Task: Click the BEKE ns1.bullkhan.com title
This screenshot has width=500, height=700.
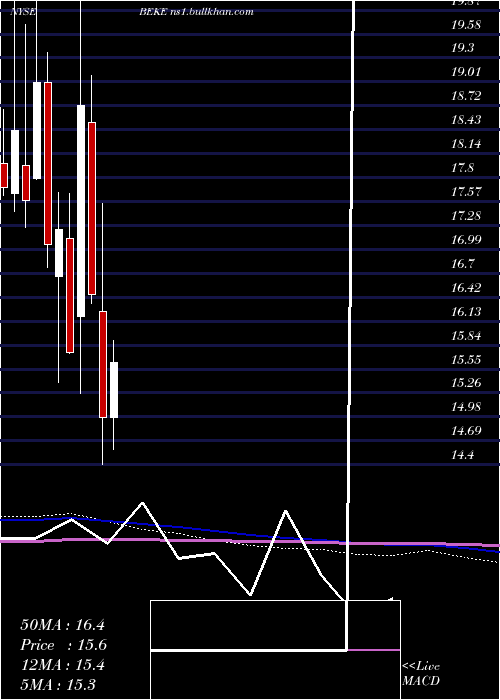Action: (197, 12)
